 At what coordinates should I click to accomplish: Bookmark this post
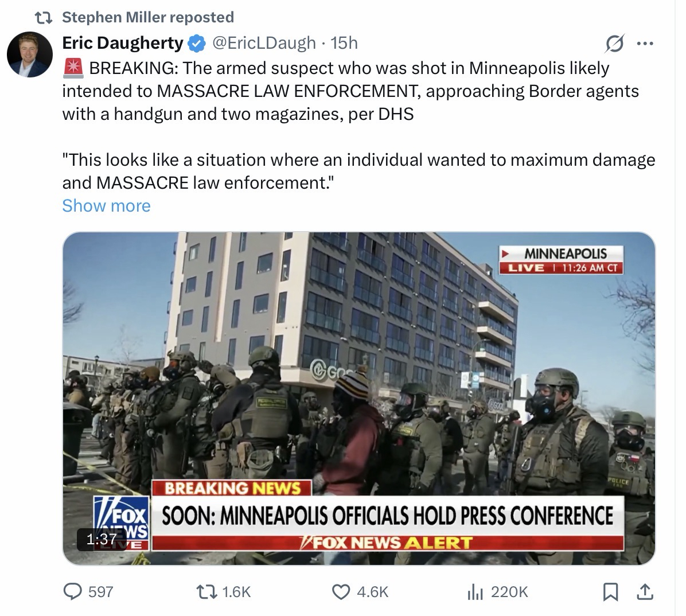click(610, 592)
